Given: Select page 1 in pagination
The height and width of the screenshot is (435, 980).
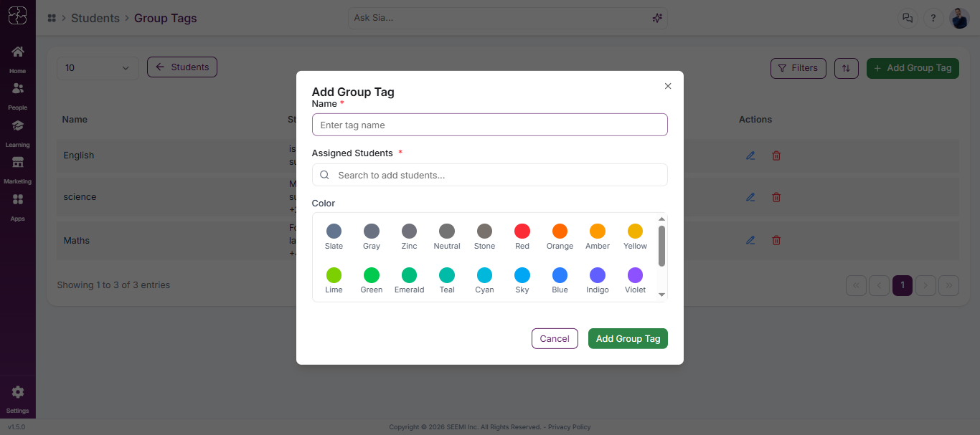Looking at the screenshot, I should [903, 285].
